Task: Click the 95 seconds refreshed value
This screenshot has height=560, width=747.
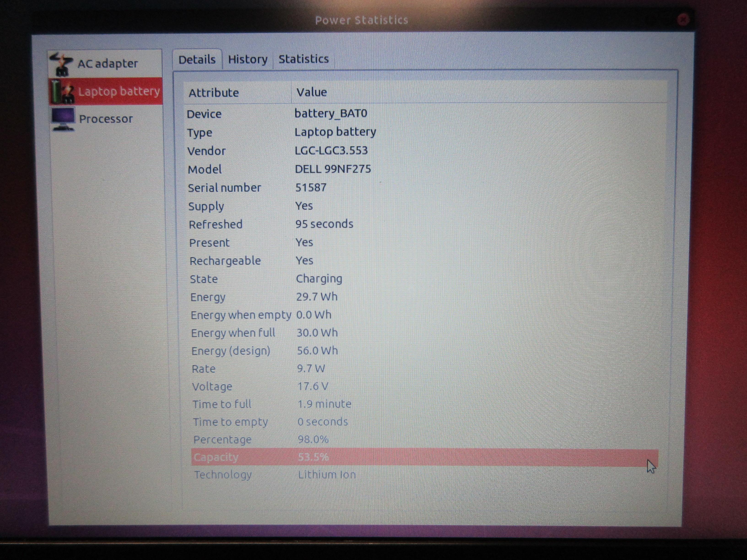Action: [324, 224]
